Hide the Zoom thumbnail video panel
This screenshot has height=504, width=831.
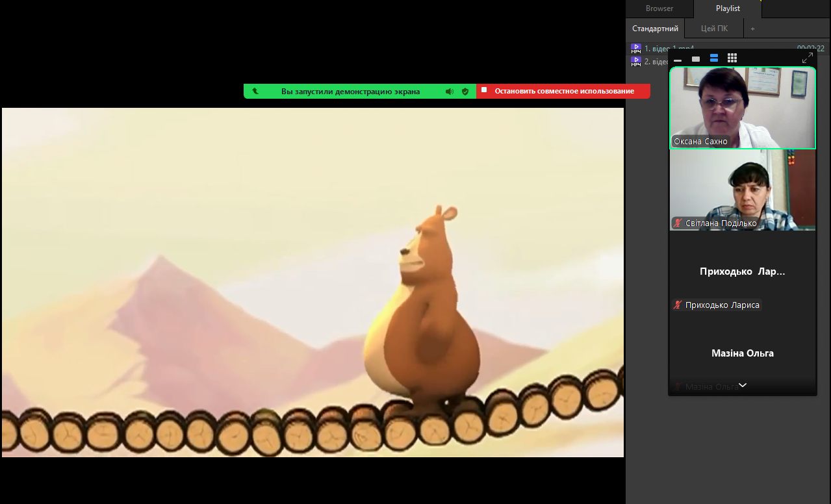click(x=678, y=59)
